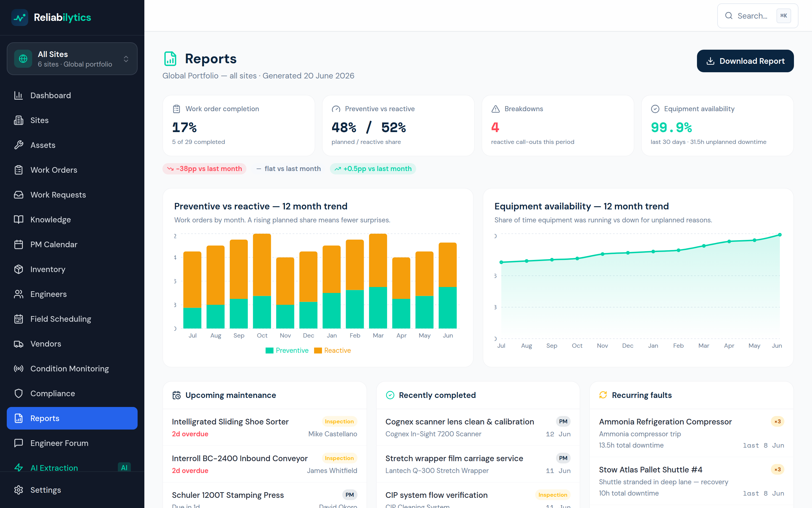Click the Engineer Forum chat icon
This screenshot has height=508, width=812.
click(x=18, y=443)
